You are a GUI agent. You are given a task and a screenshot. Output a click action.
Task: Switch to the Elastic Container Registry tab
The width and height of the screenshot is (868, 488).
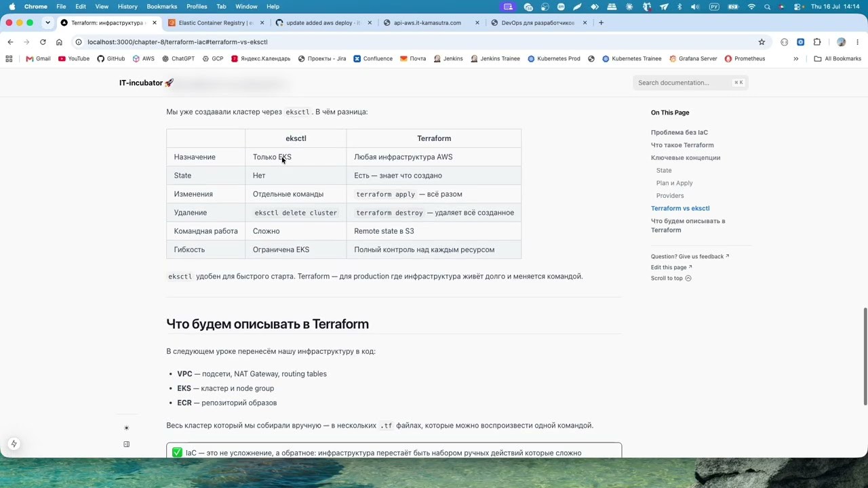point(216,22)
